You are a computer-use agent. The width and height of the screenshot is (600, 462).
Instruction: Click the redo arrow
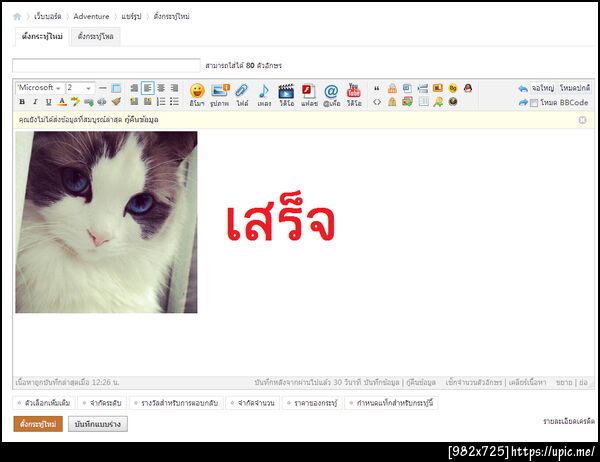click(523, 103)
